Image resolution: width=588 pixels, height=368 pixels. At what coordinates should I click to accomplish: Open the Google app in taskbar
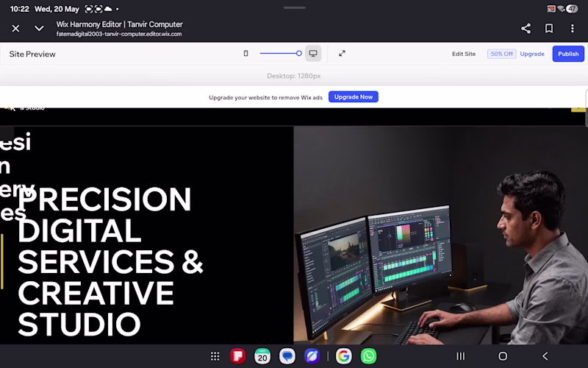(x=343, y=356)
